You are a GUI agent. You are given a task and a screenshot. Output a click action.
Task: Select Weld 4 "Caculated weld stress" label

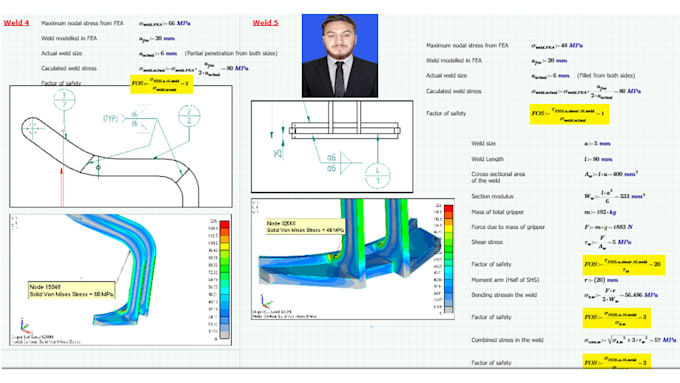click(69, 69)
